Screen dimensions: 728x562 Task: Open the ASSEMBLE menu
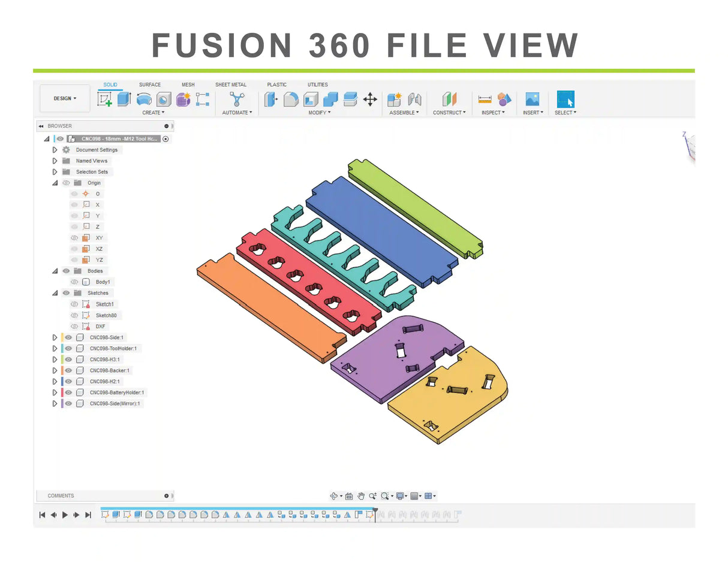[x=404, y=113]
